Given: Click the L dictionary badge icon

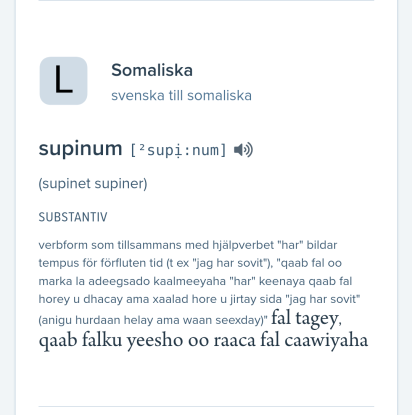Looking at the screenshot, I should [63, 81].
